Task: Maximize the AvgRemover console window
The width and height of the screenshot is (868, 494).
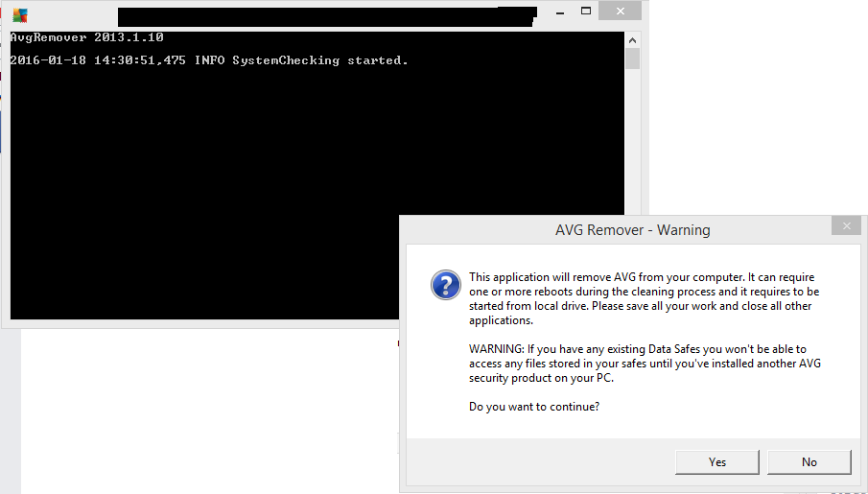Action: [x=586, y=12]
